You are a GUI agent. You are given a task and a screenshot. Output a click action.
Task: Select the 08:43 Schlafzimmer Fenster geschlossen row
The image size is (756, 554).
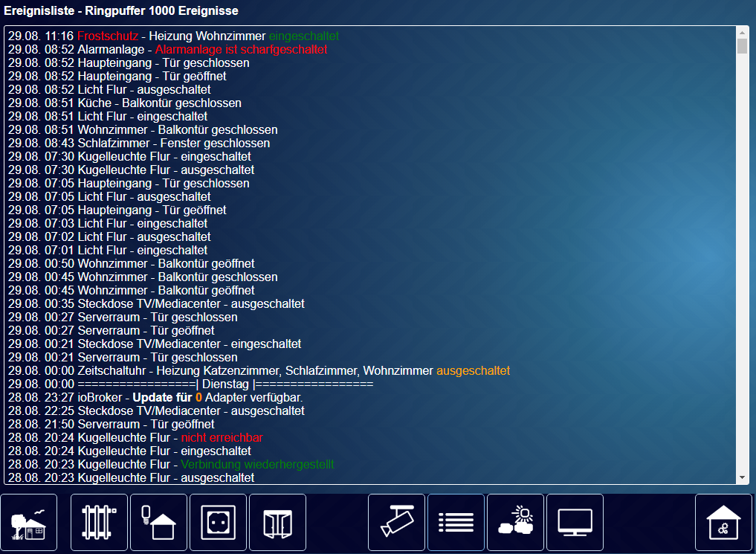(139, 144)
